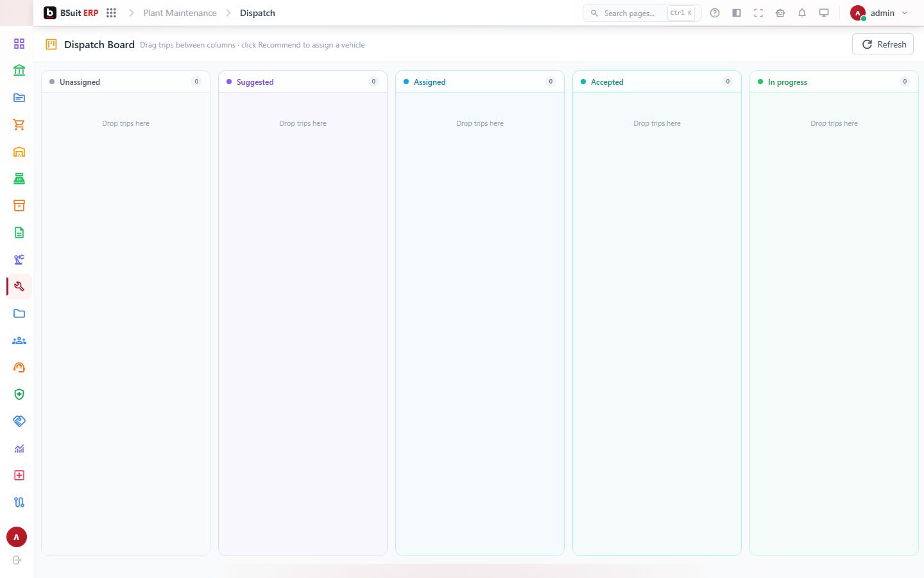The height and width of the screenshot is (578, 924).
Task: Click the Unassigned column count badge
Action: click(x=196, y=82)
